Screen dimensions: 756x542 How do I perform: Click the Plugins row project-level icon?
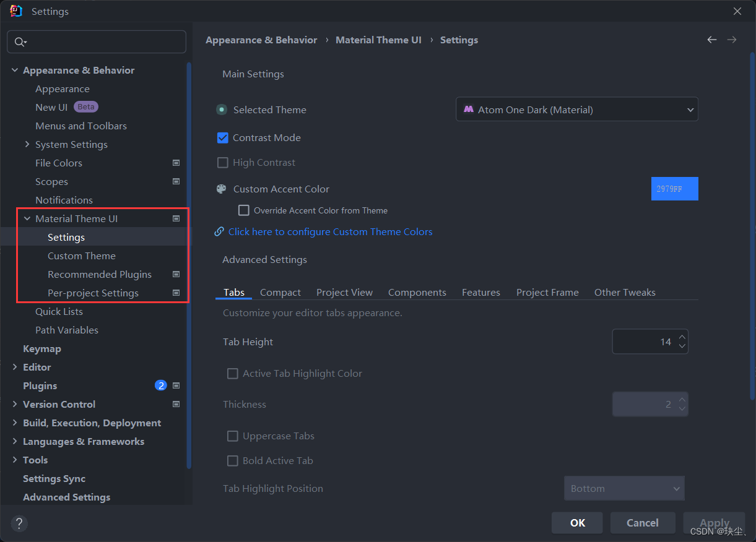[x=176, y=385]
